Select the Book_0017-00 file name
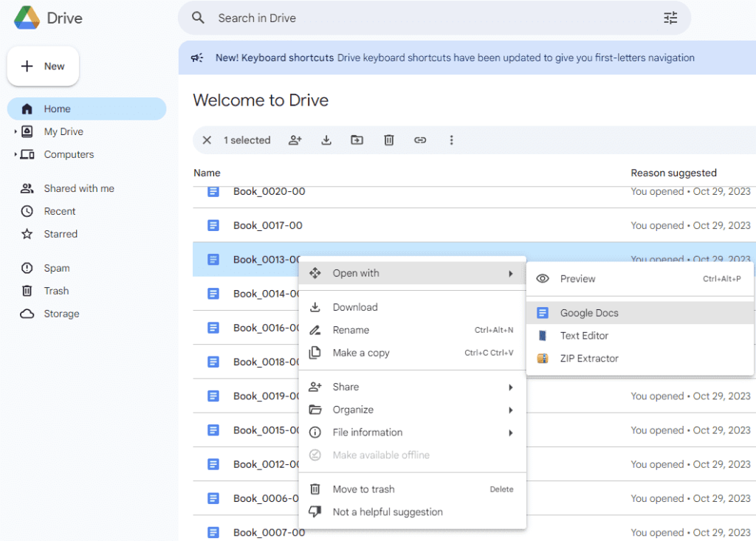The height and width of the screenshot is (541, 756). 267,225
